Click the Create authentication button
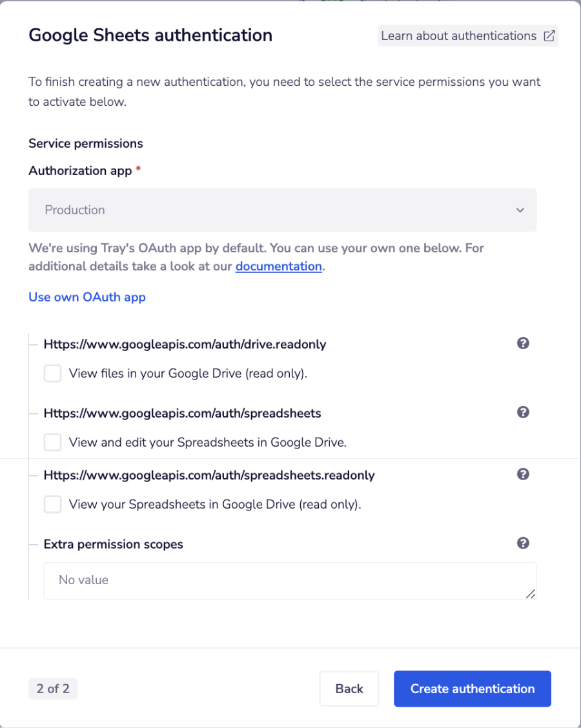 pos(472,689)
